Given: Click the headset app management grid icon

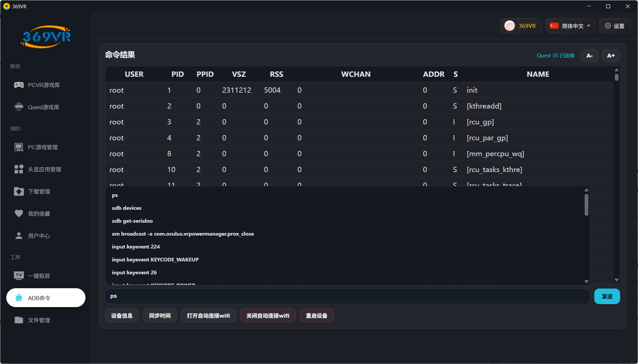Looking at the screenshot, I should [x=19, y=169].
